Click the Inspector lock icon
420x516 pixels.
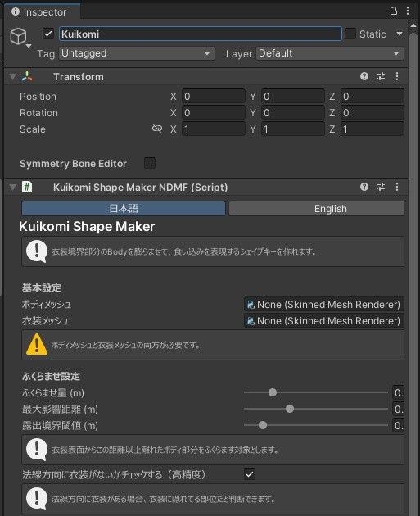[393, 11]
